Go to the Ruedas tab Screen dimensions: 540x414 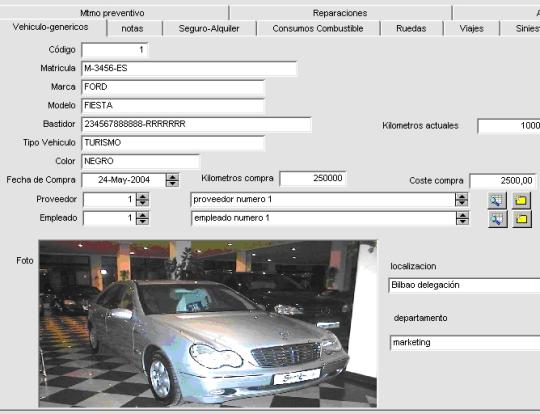(x=411, y=29)
